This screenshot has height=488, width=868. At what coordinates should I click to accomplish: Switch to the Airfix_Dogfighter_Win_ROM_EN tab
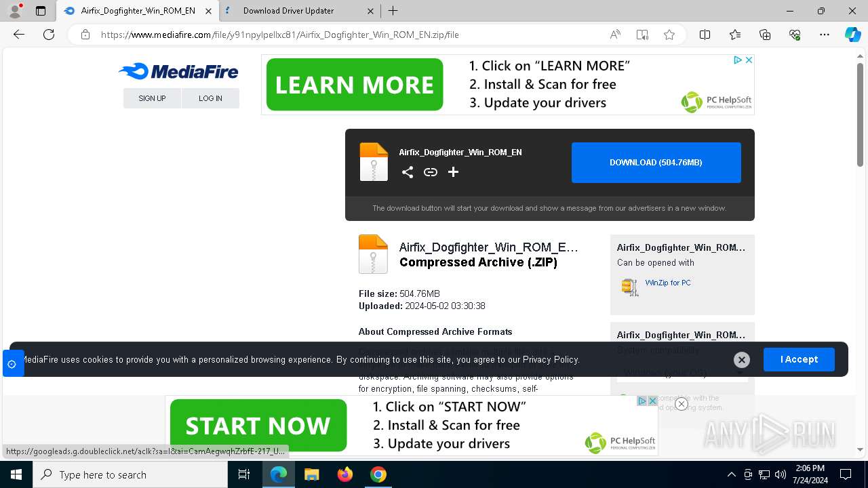click(x=138, y=11)
